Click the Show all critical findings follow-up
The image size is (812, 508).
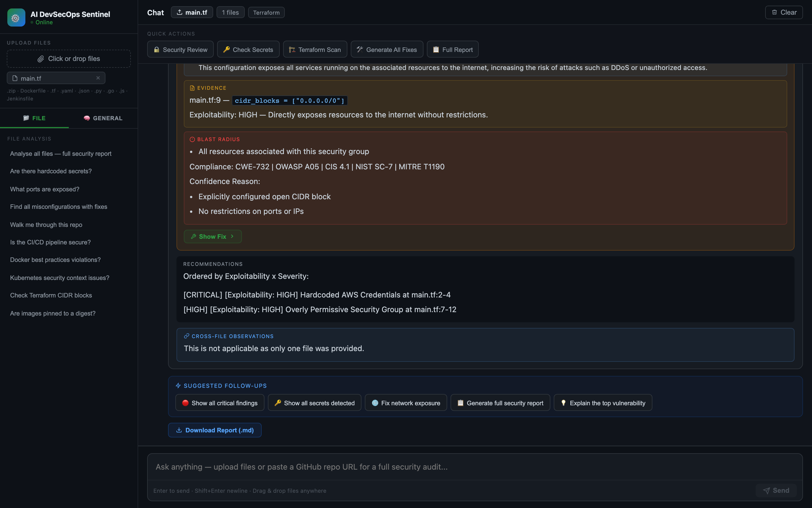click(x=220, y=403)
